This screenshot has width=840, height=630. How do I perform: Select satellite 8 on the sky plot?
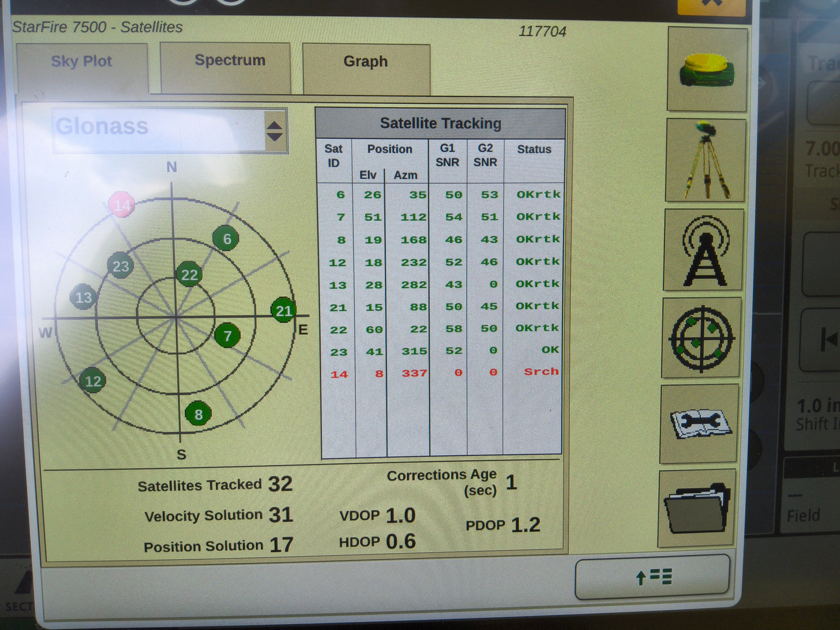198,414
